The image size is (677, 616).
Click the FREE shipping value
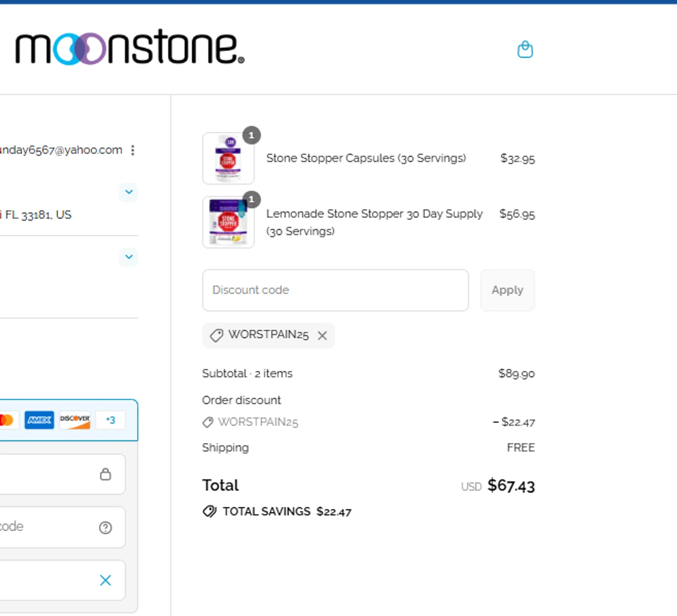pos(521,448)
